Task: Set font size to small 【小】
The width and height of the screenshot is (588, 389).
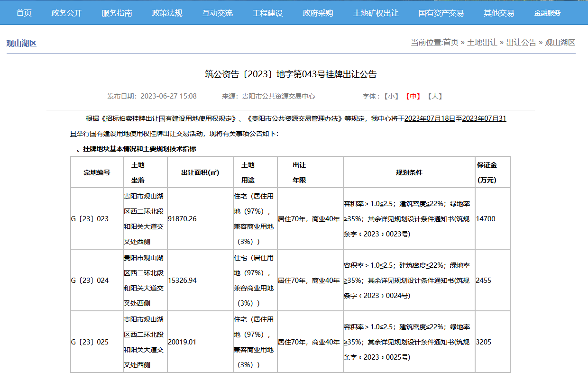Action: 392,96
